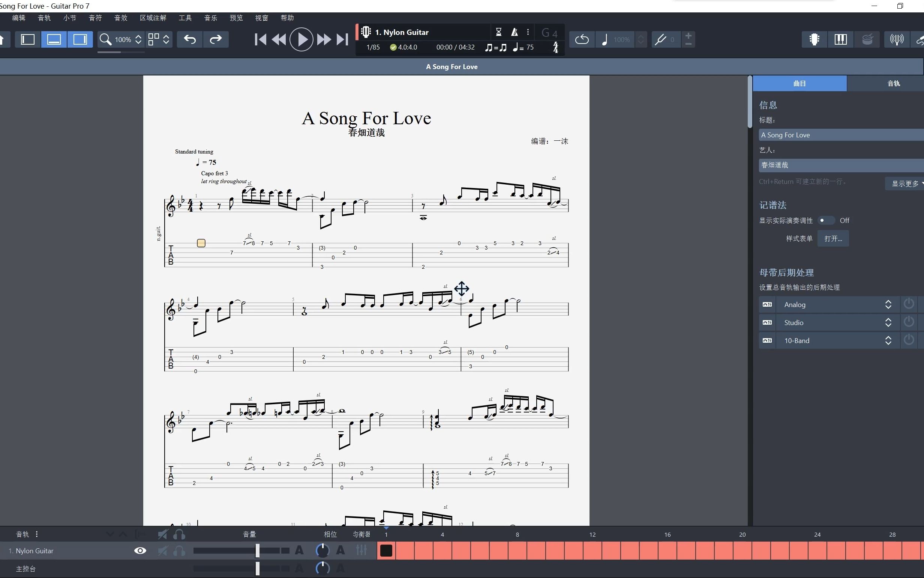The height and width of the screenshot is (578, 924).
Task: Click the 4/4 time signature in LCD
Action: coord(555,47)
